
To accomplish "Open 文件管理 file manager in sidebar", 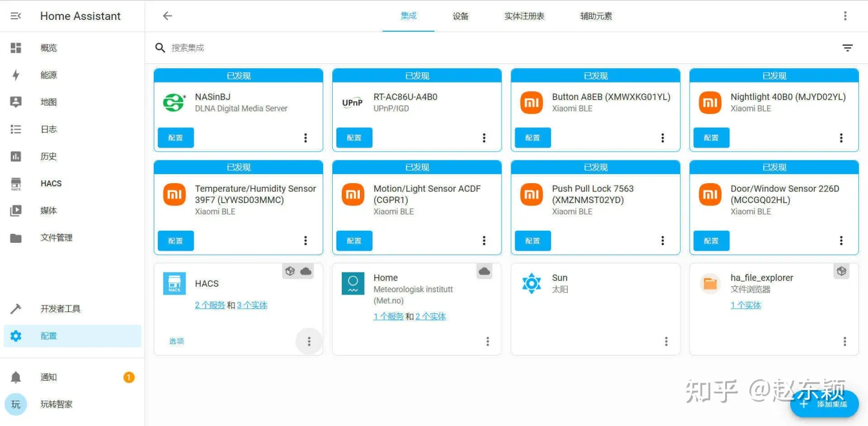I will (72, 237).
